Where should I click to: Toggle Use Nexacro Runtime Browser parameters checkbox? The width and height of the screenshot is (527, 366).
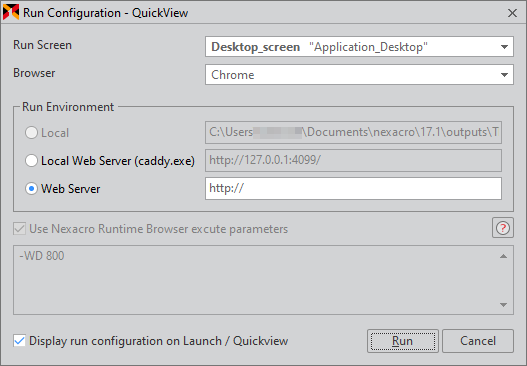click(19, 229)
